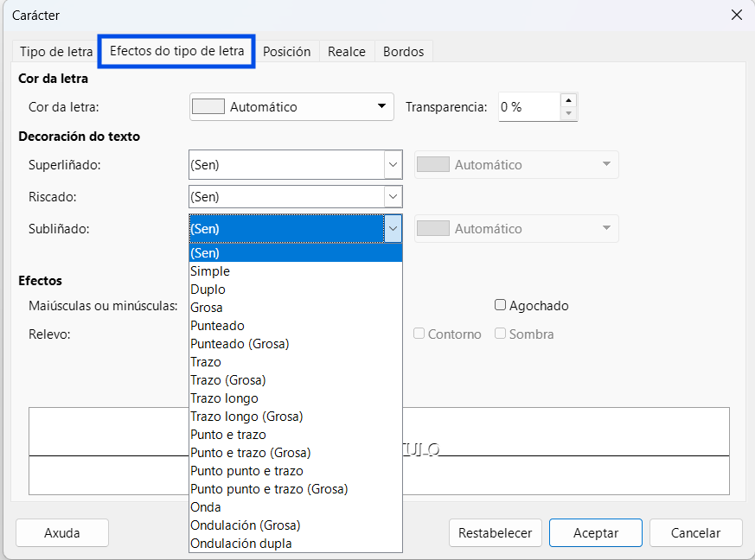Viewport: 755px width, 560px height.
Task: Expand the Superliñado dropdown arrow
Action: click(x=393, y=164)
